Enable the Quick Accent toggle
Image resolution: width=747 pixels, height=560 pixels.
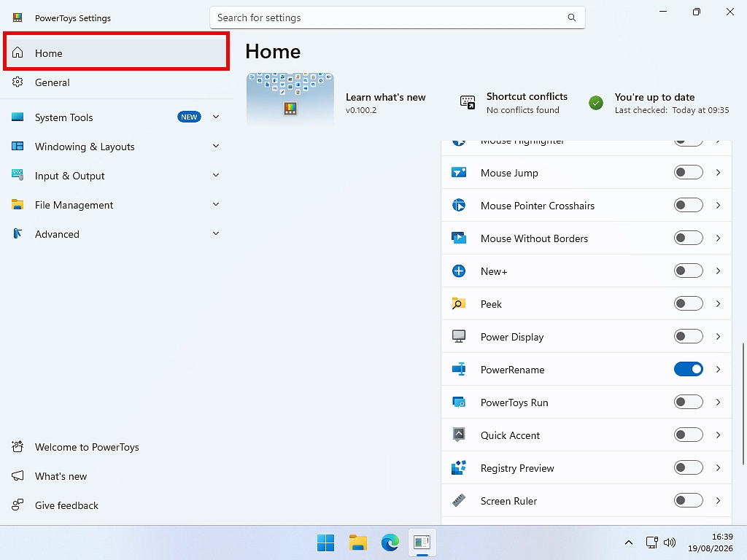689,435
